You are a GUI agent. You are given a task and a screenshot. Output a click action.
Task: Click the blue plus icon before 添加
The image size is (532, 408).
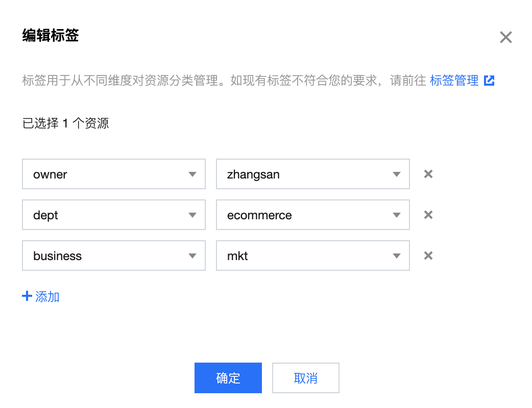tap(27, 296)
